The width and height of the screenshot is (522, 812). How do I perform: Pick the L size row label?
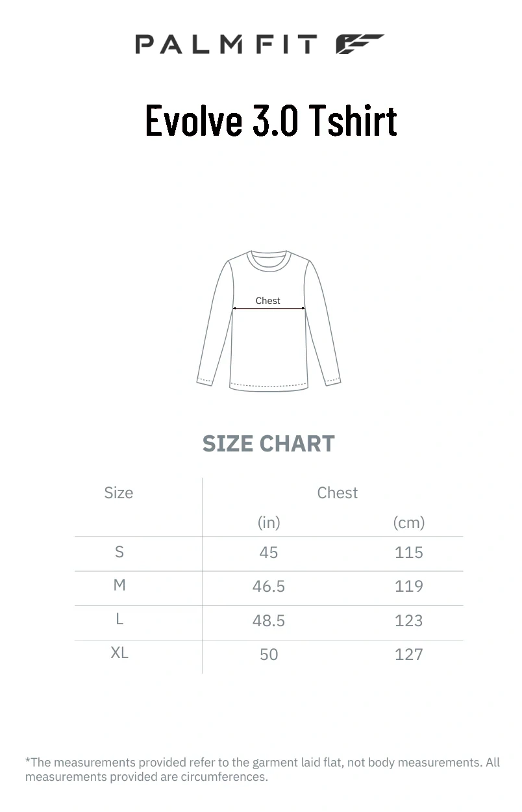point(119,619)
